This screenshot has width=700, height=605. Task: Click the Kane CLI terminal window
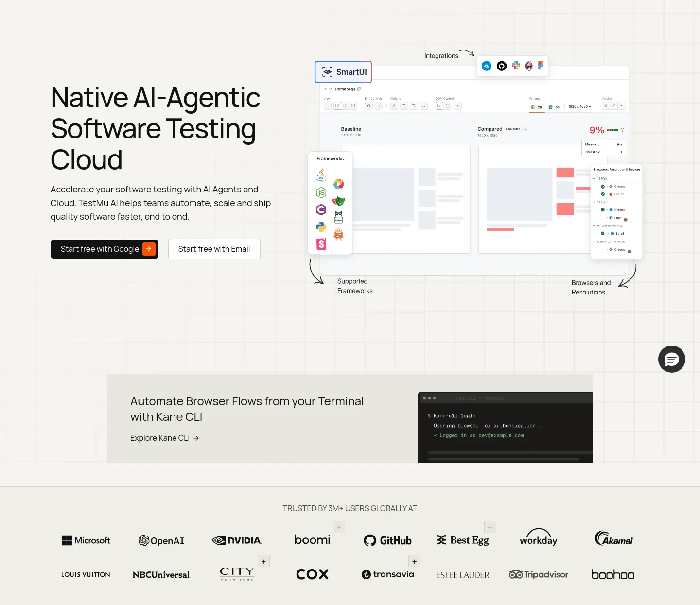click(x=506, y=427)
